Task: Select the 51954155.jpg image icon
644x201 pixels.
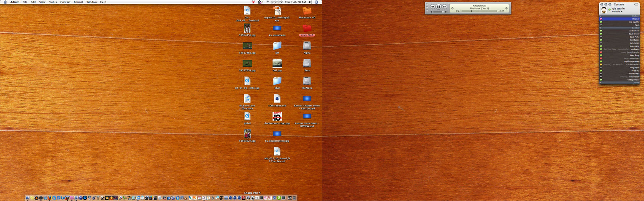Action: [247, 28]
